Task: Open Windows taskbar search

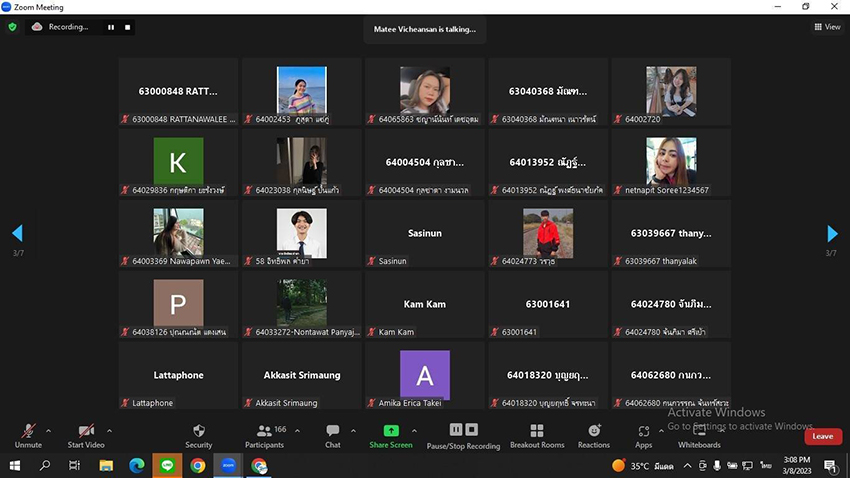Action: click(x=45, y=466)
